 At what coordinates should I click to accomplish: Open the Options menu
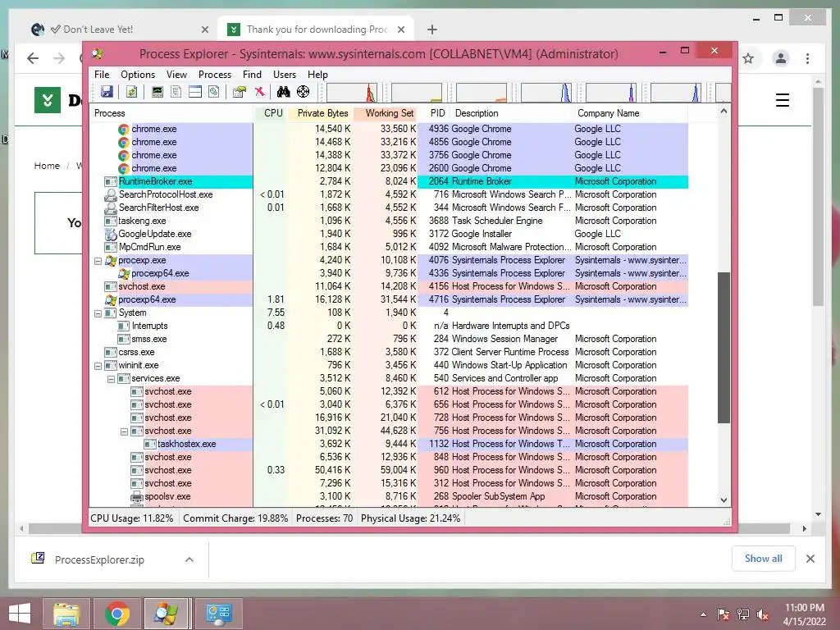click(138, 75)
